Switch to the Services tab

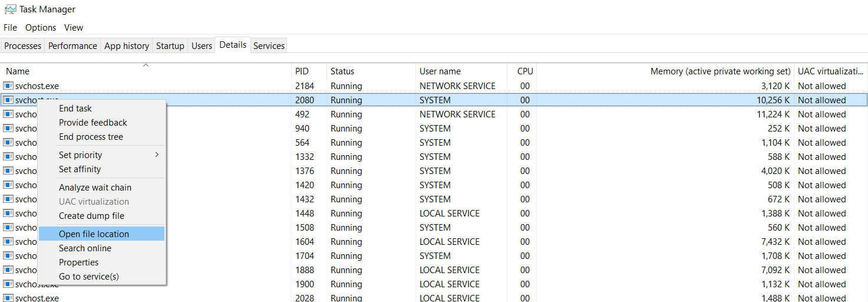269,45
